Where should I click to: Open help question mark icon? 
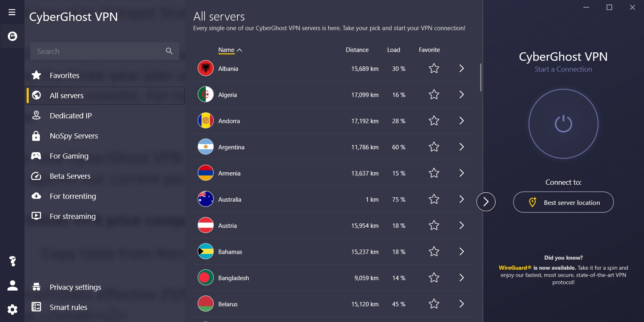click(12, 261)
